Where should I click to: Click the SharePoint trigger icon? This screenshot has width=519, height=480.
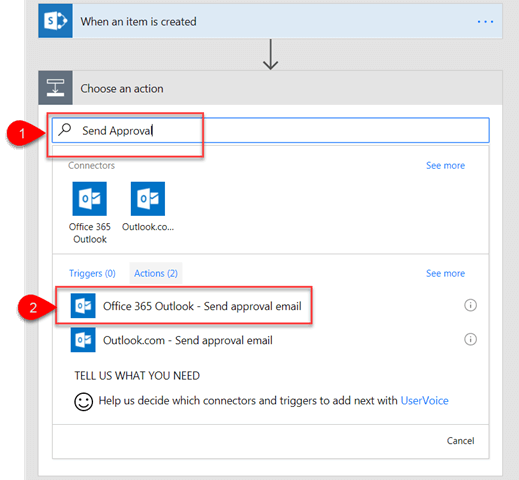click(x=55, y=21)
